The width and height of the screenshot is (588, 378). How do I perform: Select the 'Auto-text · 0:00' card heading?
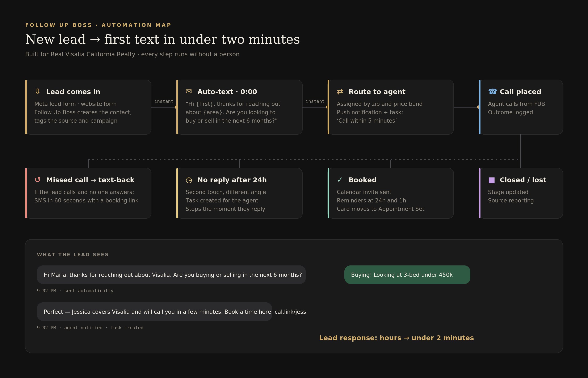(227, 92)
